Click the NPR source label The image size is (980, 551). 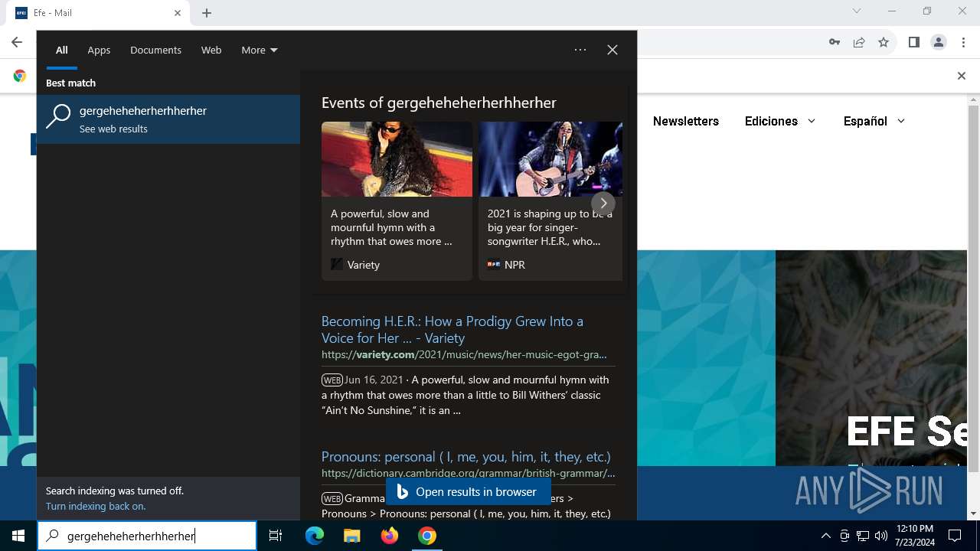tap(514, 265)
